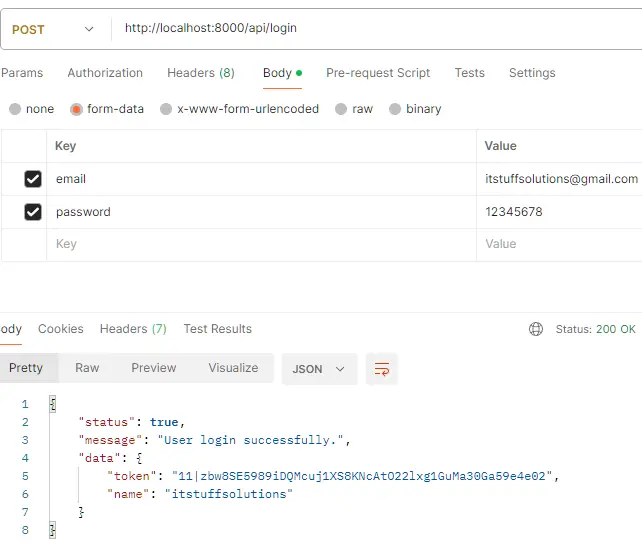
Task: Open the Authorization tab
Action: coord(105,73)
